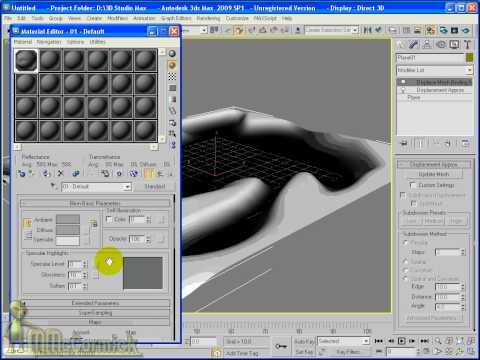The image size is (480, 360).
Task: Click the Make Material Copy icon
Action: click(76, 173)
